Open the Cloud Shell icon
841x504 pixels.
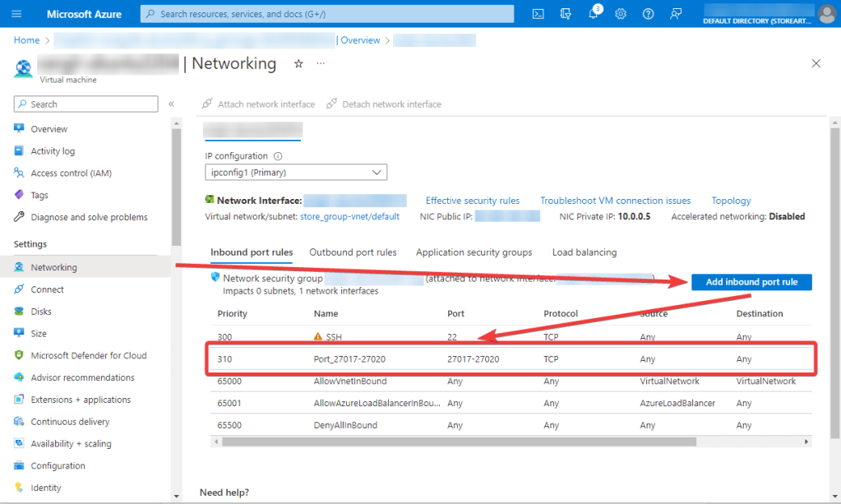tap(538, 14)
